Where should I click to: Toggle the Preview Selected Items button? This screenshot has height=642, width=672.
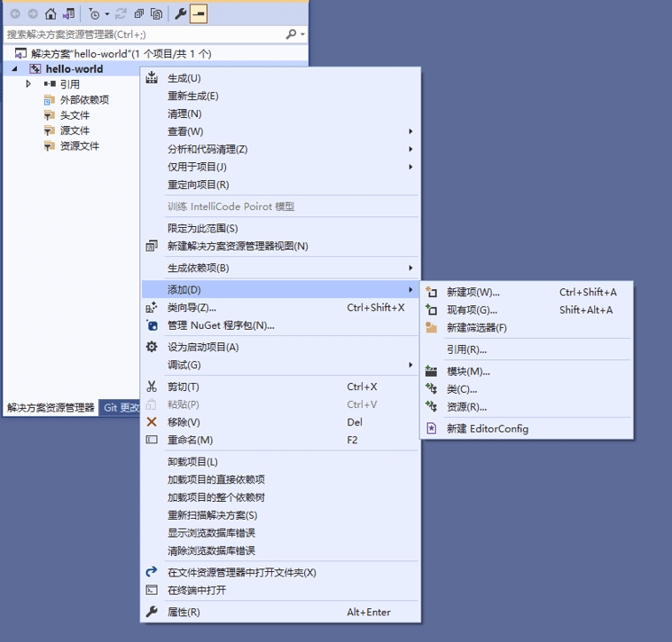[199, 14]
